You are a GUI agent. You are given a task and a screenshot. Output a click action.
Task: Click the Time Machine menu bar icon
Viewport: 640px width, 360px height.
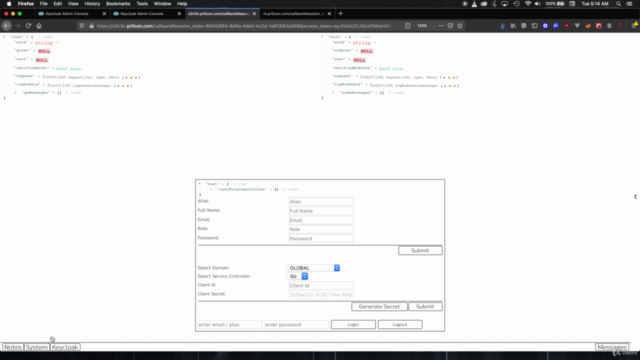[x=516, y=4]
